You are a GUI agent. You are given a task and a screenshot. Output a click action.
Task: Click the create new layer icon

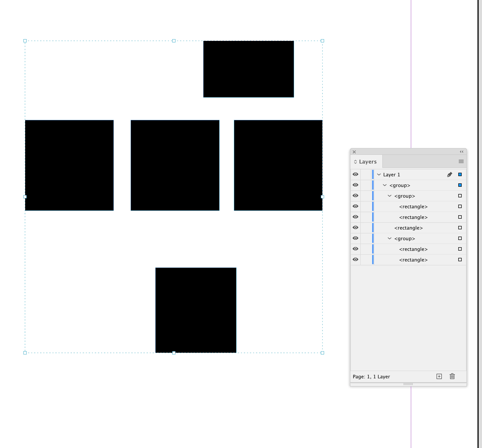[x=439, y=376]
